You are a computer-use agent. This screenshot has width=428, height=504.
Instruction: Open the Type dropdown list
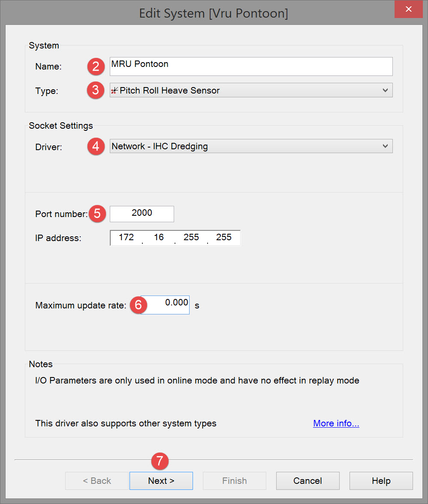pyautogui.click(x=385, y=91)
